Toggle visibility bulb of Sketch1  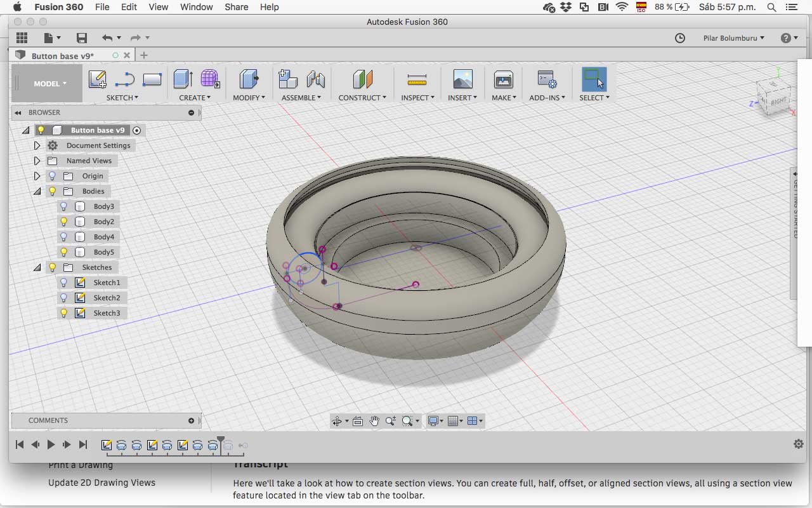pyautogui.click(x=63, y=283)
